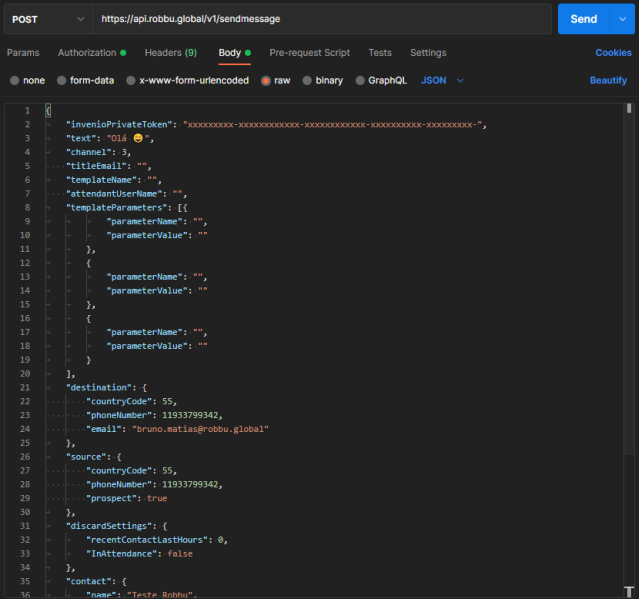This screenshot has width=639, height=599.
Task: Open the POST method dropdown
Action: pyautogui.click(x=47, y=19)
